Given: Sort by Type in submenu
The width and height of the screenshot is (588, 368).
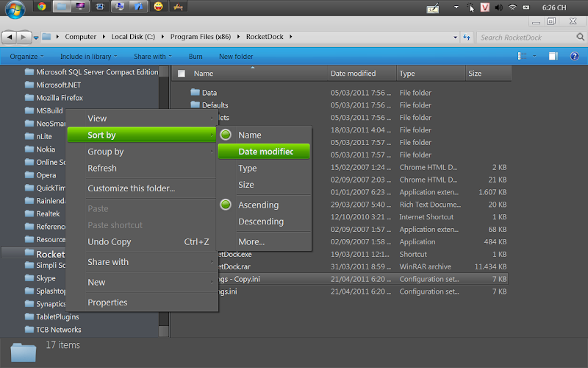Looking at the screenshot, I should pyautogui.click(x=264, y=169).
